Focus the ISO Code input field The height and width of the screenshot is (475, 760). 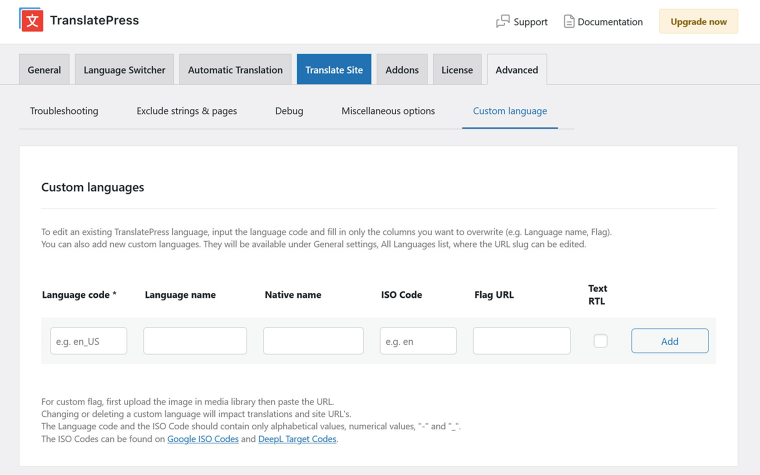418,341
